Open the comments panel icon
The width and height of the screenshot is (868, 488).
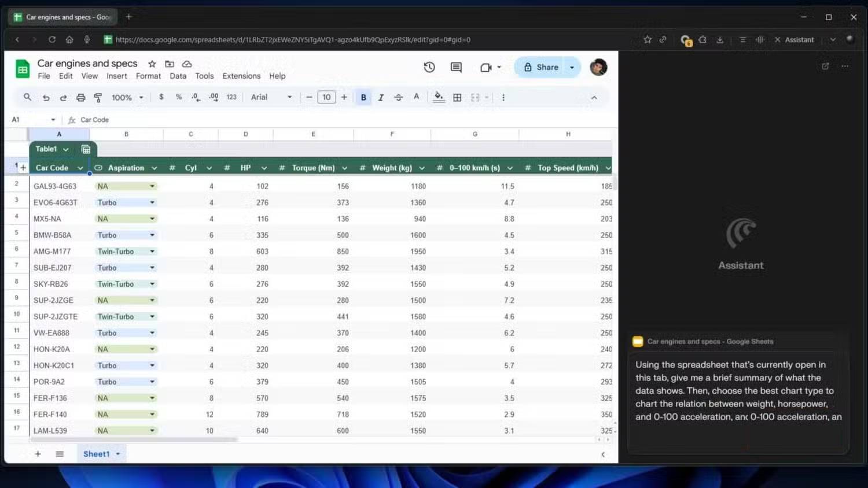click(456, 67)
